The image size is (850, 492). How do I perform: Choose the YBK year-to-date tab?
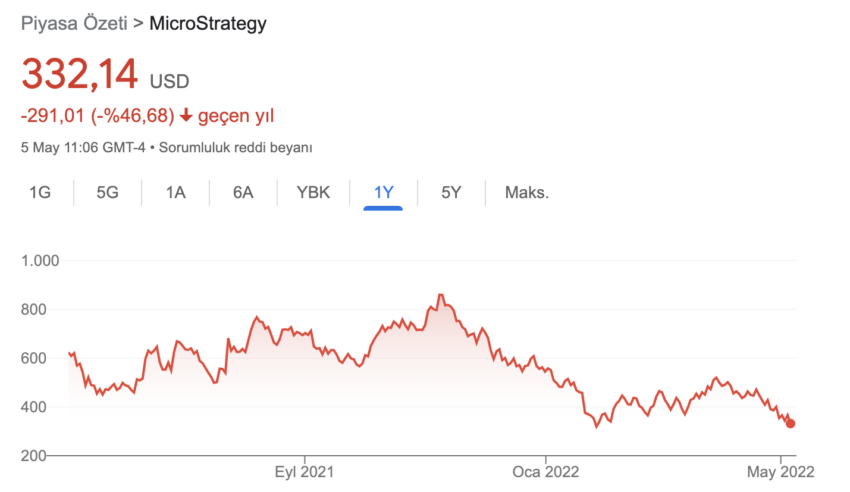313,192
